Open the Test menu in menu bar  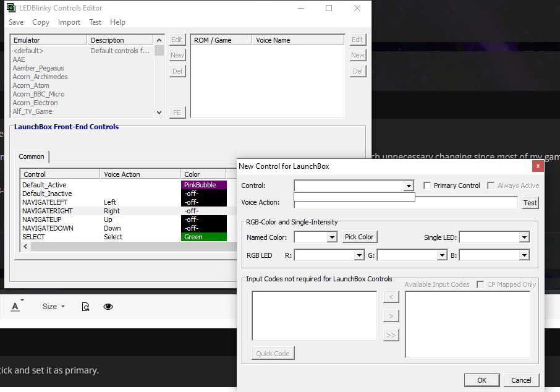pyautogui.click(x=95, y=22)
